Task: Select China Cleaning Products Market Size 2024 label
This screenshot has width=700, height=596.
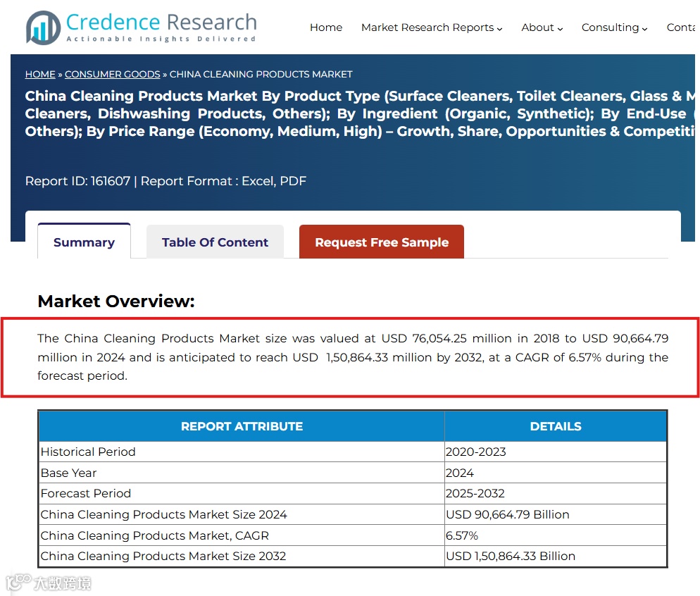Action: click(163, 514)
